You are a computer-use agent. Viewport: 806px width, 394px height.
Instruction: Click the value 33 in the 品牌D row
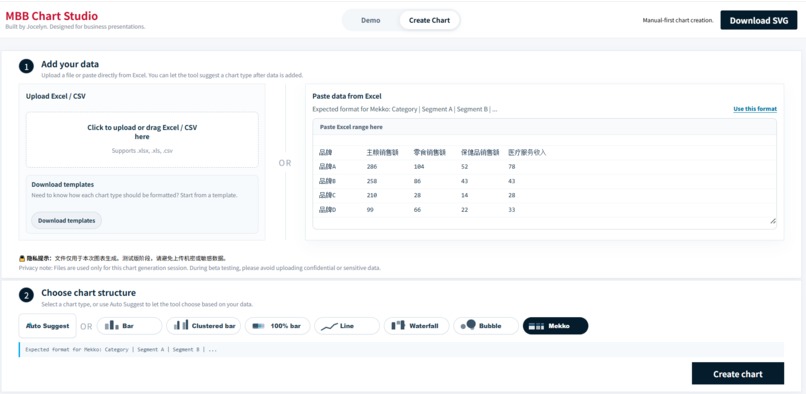pyautogui.click(x=511, y=210)
